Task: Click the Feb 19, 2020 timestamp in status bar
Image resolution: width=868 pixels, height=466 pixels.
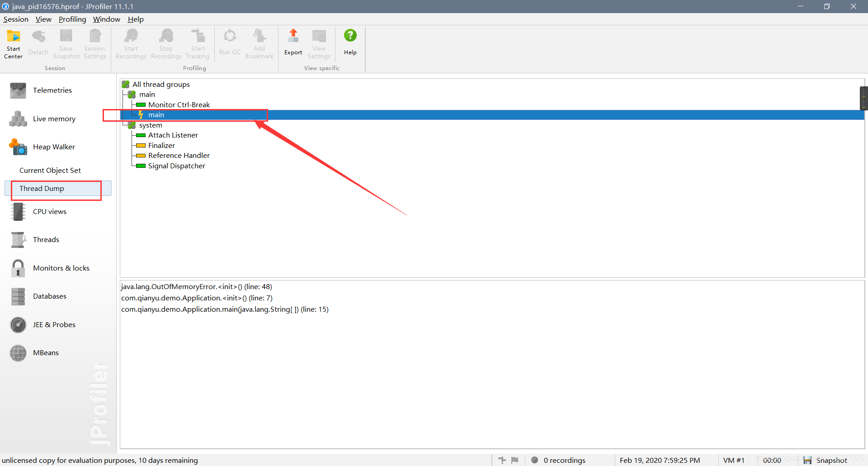Action: tap(660, 460)
